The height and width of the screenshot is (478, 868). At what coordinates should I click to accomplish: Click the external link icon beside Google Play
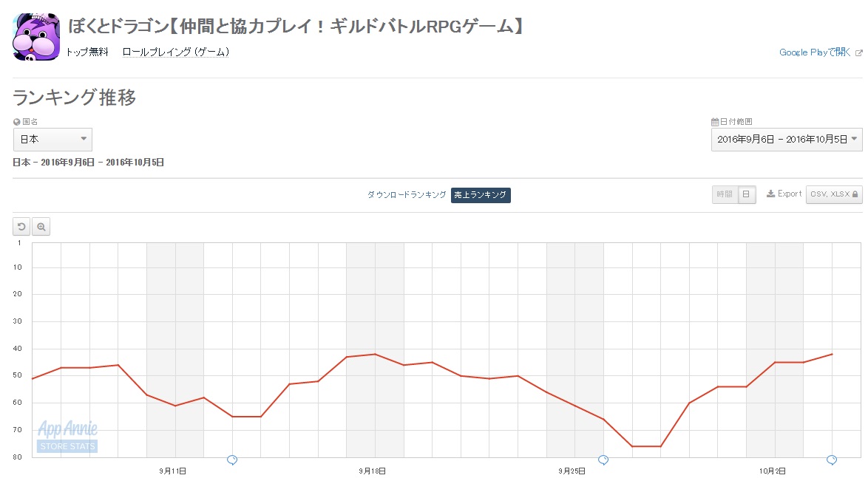(x=858, y=53)
